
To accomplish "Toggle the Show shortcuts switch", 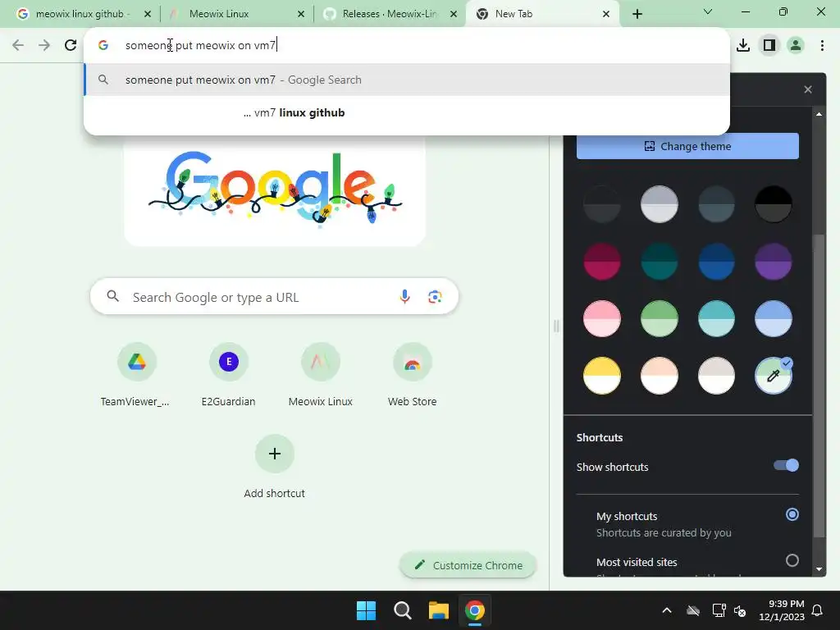I will click(786, 466).
